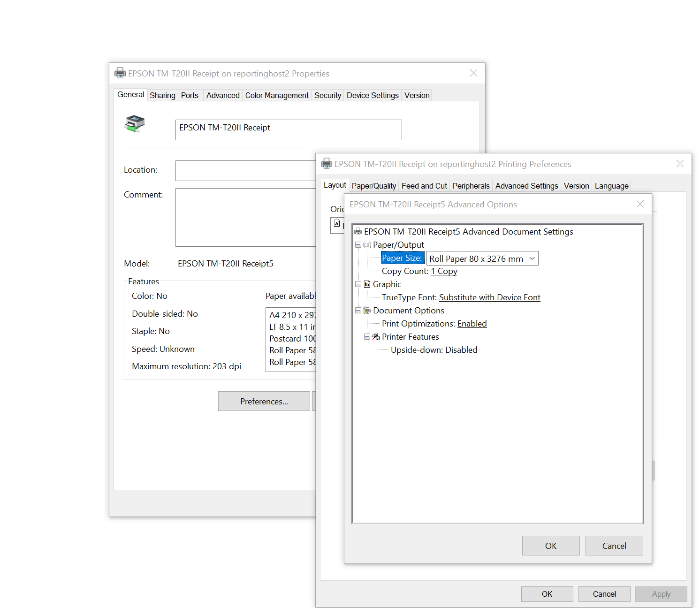Collapse the Paper/Output tree node
Viewport: 700px width, 608px height.
pos(358,245)
